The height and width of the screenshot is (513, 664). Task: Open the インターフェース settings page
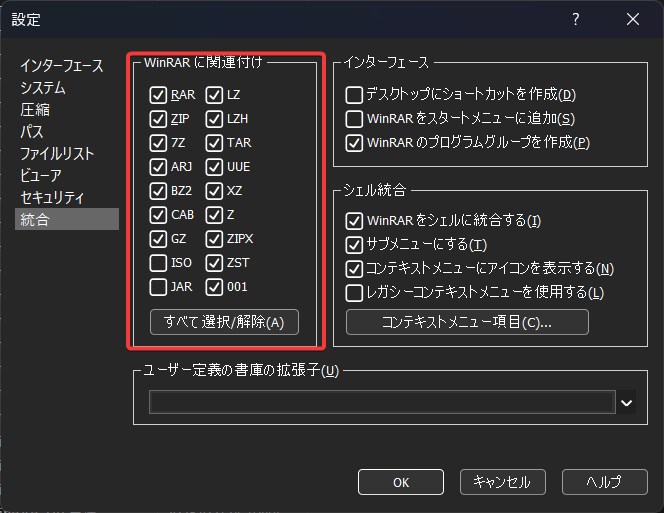coord(62,66)
